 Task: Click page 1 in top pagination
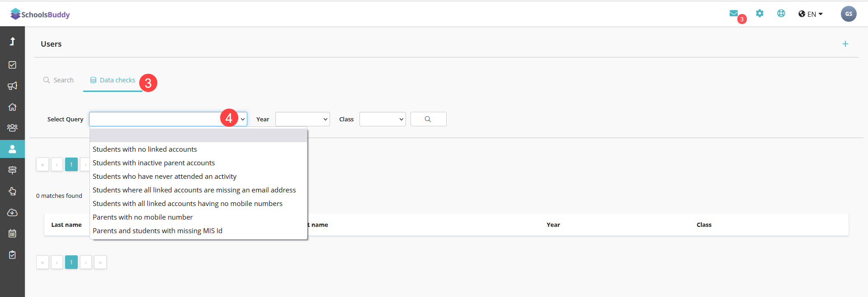click(71, 164)
